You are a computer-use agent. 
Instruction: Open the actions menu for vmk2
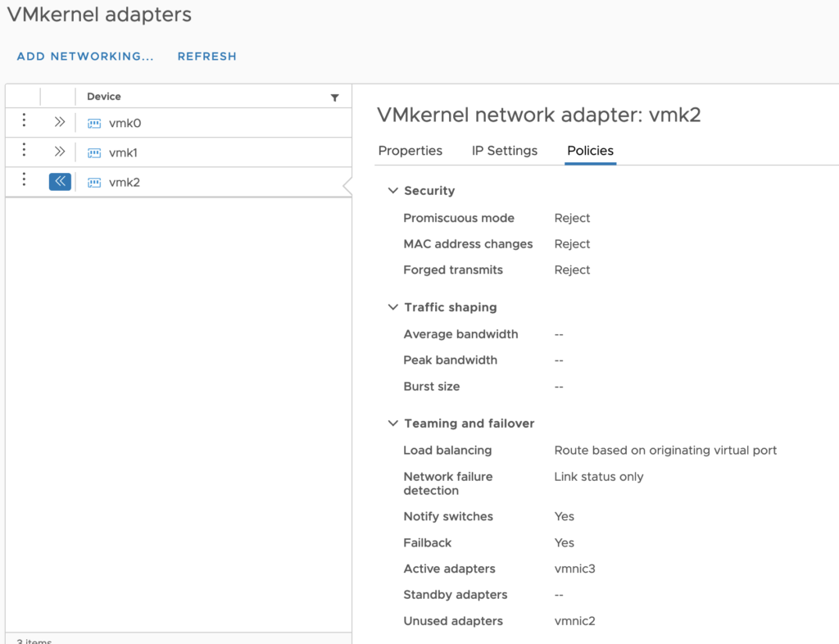click(24, 180)
